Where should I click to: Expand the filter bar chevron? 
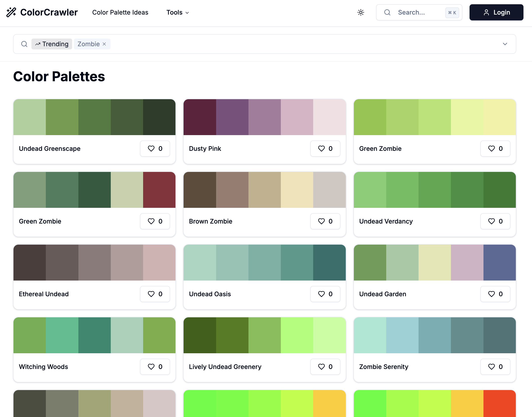tap(505, 44)
